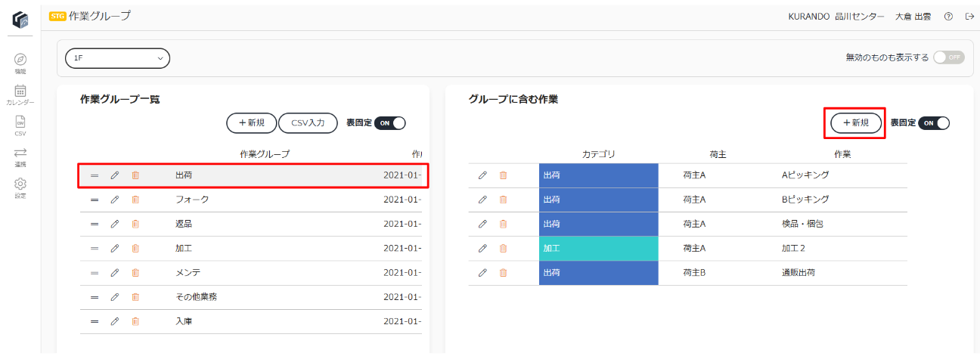Screen dimensions: 980x356
Task: Click 荷主B cell in 通販出荷 row
Action: point(694,272)
